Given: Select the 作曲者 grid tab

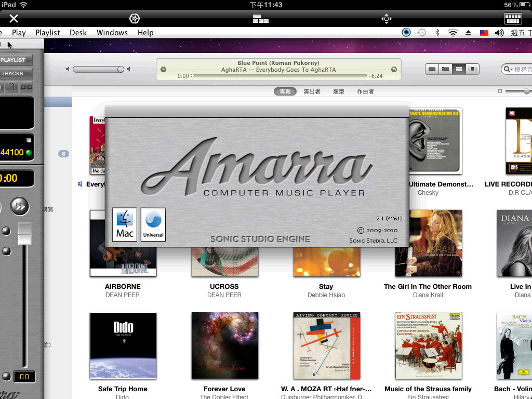Looking at the screenshot, I should [365, 91].
